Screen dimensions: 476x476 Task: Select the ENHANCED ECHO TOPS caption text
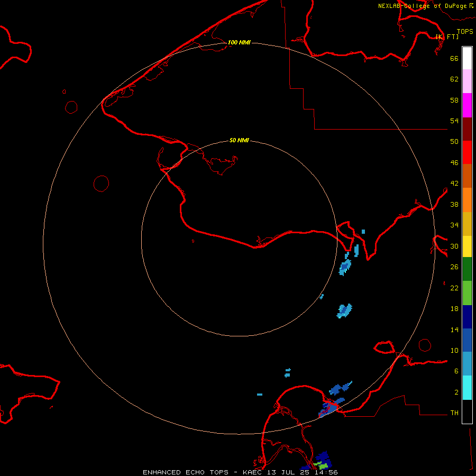coord(186,472)
